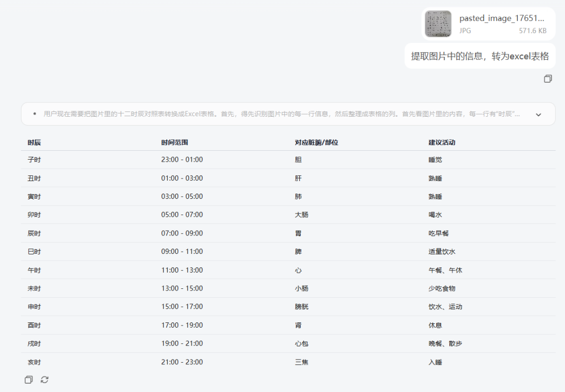Click the copy response icon below the table
Screen dimensions: 565x392
click(29, 379)
